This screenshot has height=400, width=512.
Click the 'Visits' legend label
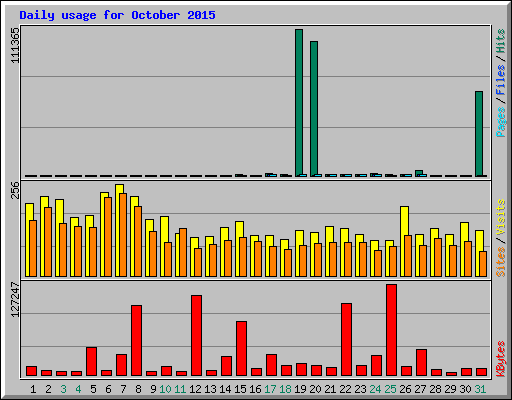point(501,218)
